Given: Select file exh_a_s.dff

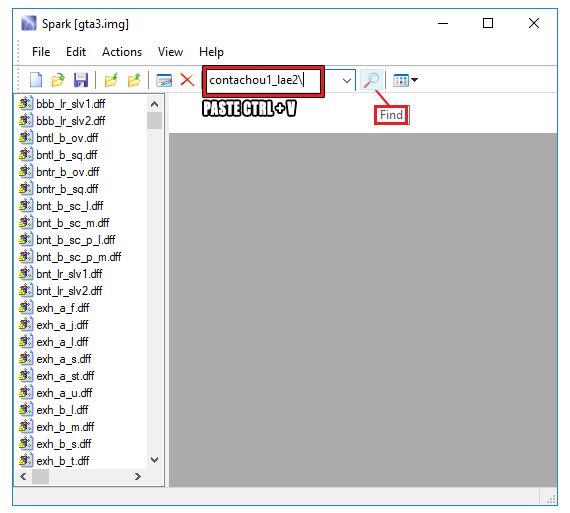Looking at the screenshot, I should pos(64,359).
